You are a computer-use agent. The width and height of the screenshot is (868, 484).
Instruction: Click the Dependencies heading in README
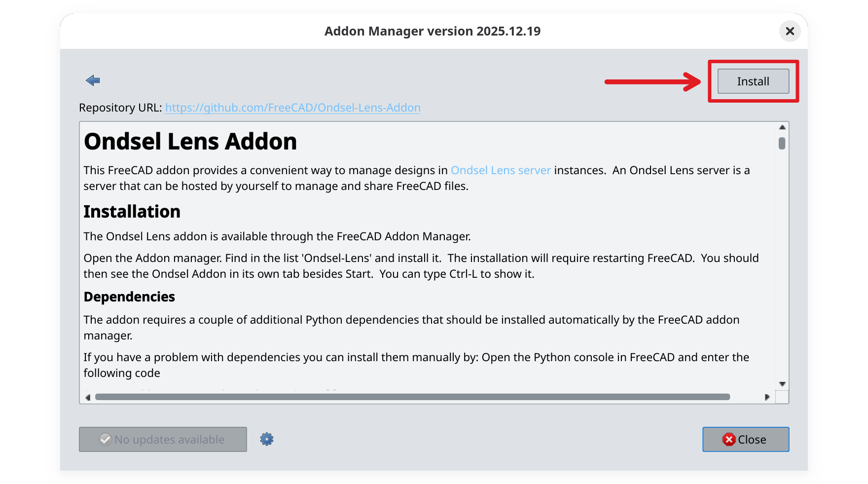point(129,297)
